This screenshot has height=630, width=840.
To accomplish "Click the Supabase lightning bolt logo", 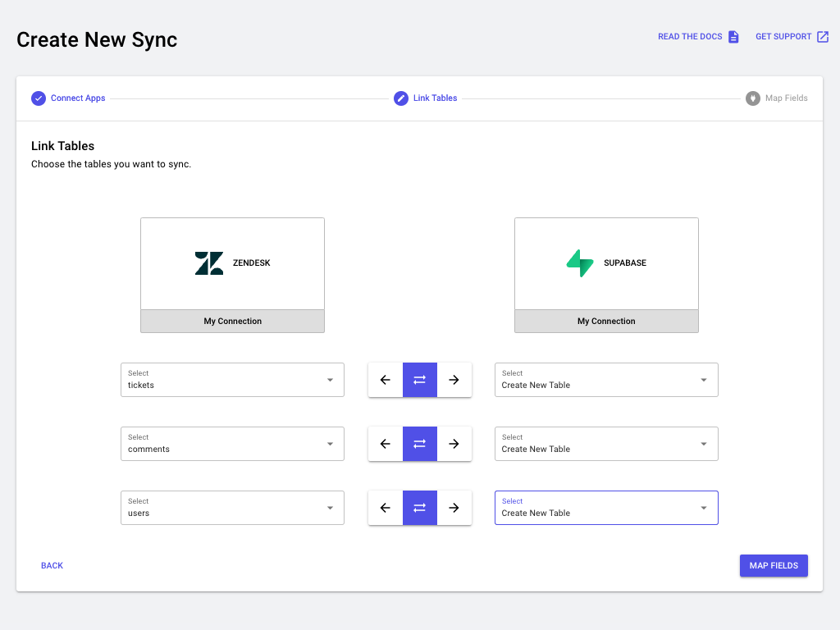I will [580, 263].
